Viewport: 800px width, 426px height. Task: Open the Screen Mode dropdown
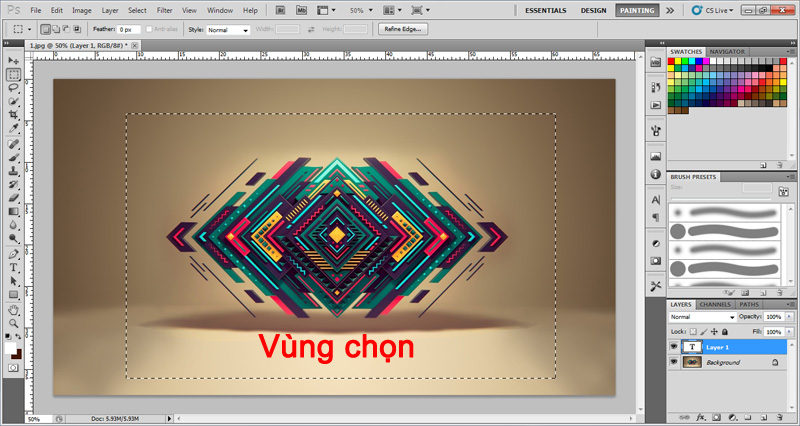coord(420,10)
